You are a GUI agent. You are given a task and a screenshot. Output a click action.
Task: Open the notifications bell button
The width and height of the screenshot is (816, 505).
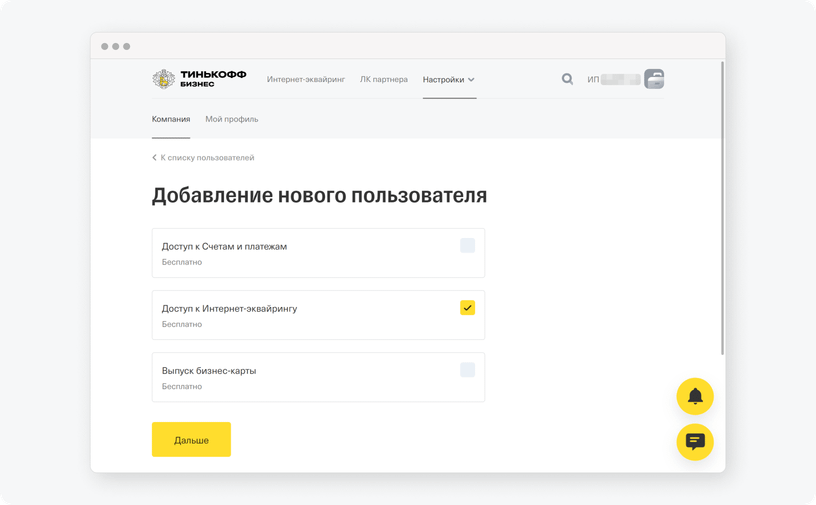click(695, 397)
